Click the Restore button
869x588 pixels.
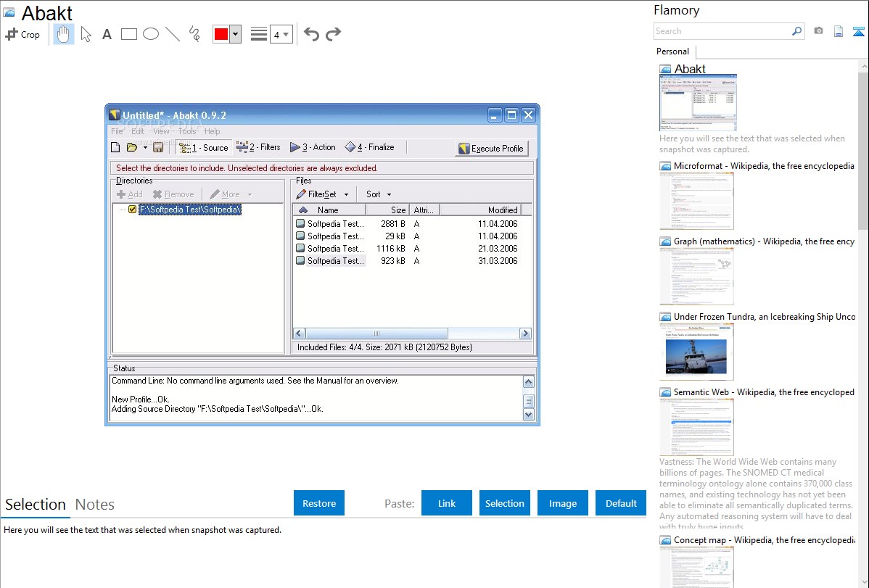[x=319, y=503]
